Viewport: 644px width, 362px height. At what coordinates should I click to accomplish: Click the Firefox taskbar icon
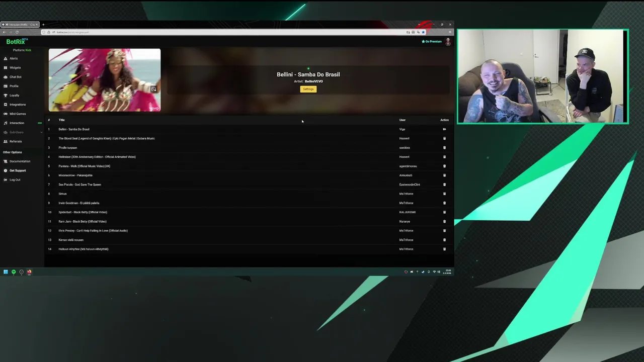(x=29, y=272)
